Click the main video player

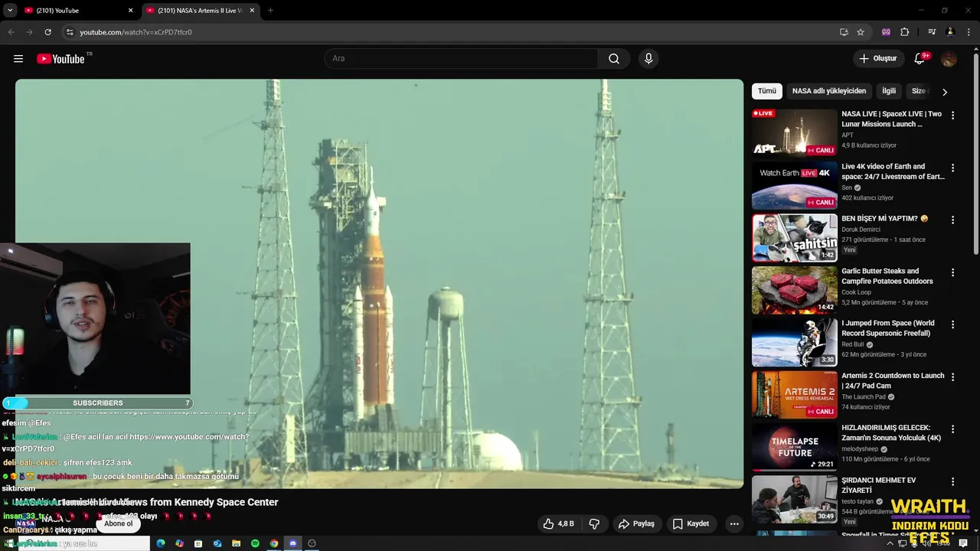click(379, 283)
